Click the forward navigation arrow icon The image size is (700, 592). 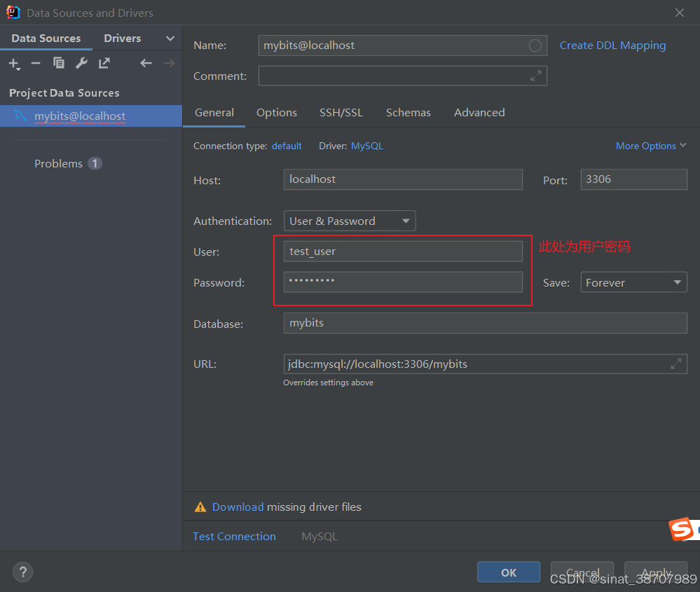pyautogui.click(x=168, y=63)
